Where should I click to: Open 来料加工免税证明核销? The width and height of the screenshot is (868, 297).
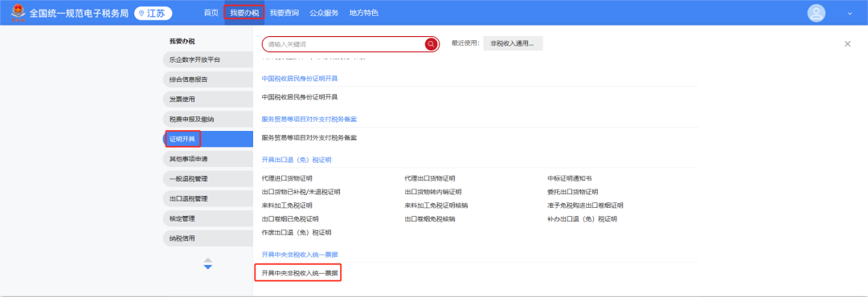[x=436, y=205]
